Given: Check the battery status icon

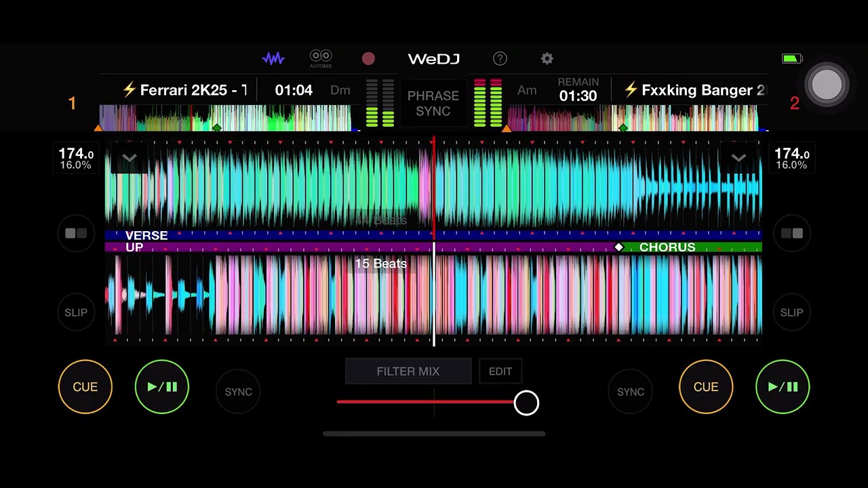Looking at the screenshot, I should tap(792, 59).
